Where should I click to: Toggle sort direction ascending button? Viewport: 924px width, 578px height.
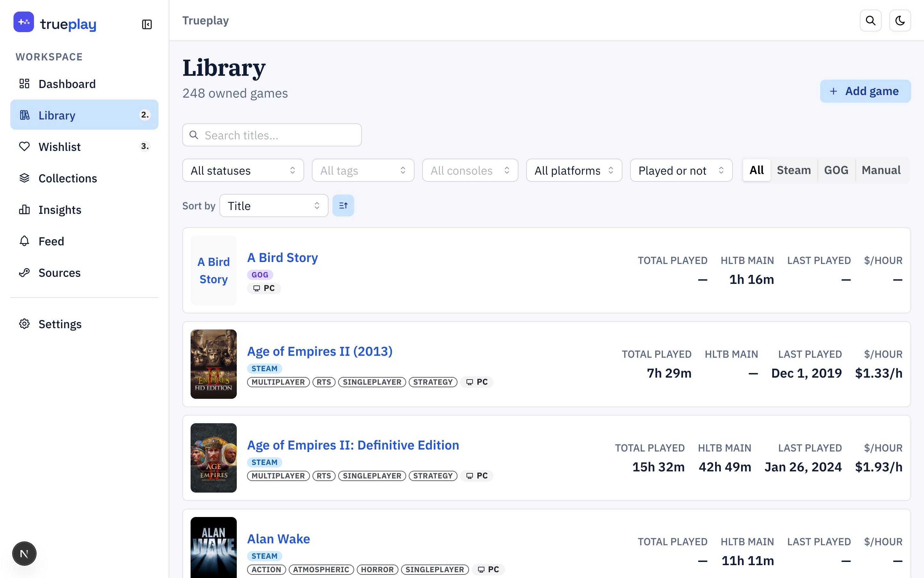point(343,206)
